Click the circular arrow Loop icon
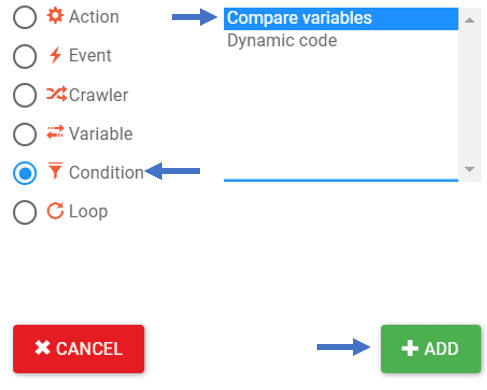The width and height of the screenshot is (487, 390). point(55,211)
